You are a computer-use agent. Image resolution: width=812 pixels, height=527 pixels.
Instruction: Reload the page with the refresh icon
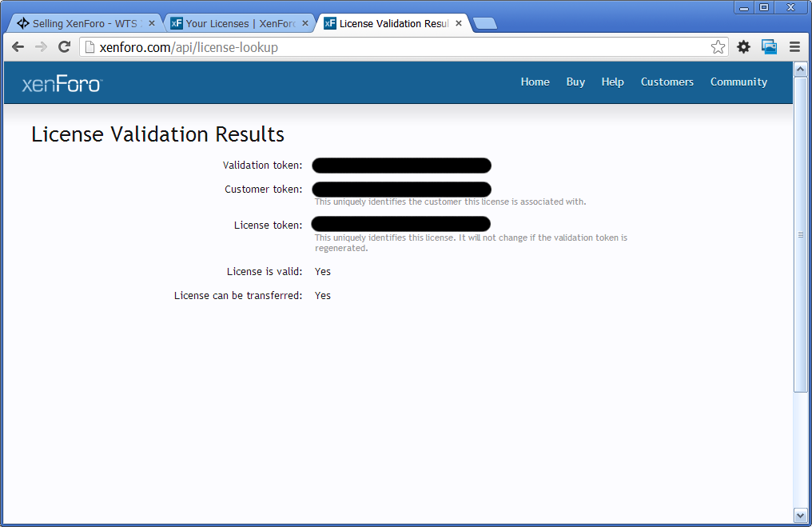click(64, 47)
